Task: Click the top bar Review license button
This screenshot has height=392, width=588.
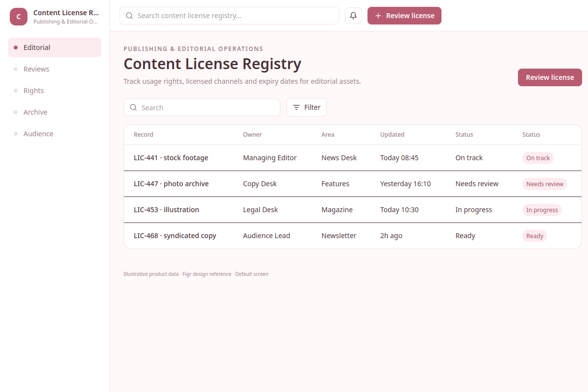Action: point(404,16)
